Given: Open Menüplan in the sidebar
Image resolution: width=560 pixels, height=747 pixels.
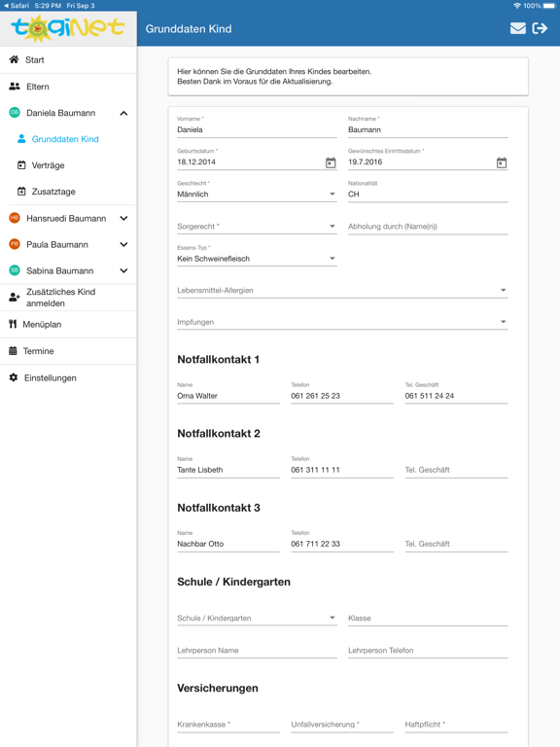Looking at the screenshot, I should (68, 324).
